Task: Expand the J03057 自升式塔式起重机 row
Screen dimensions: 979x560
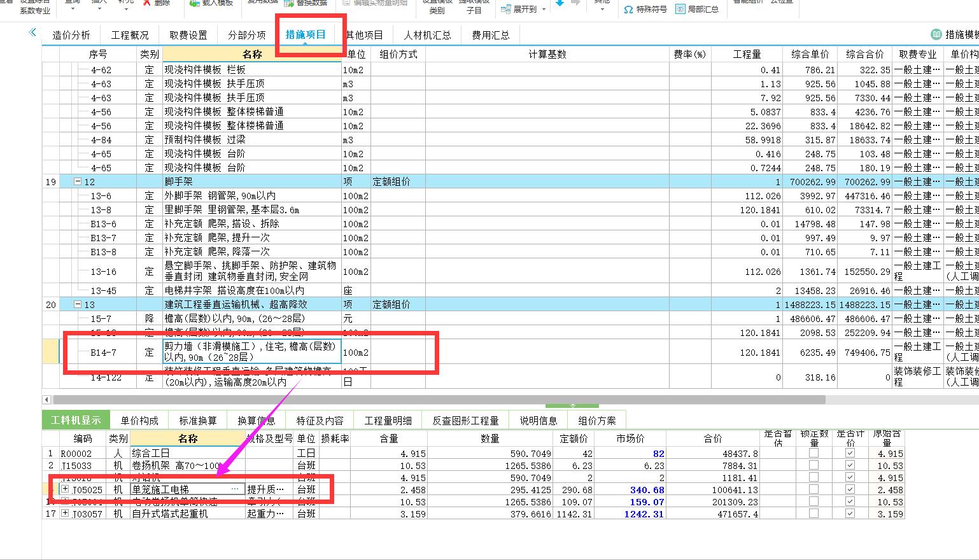Action: tap(65, 513)
